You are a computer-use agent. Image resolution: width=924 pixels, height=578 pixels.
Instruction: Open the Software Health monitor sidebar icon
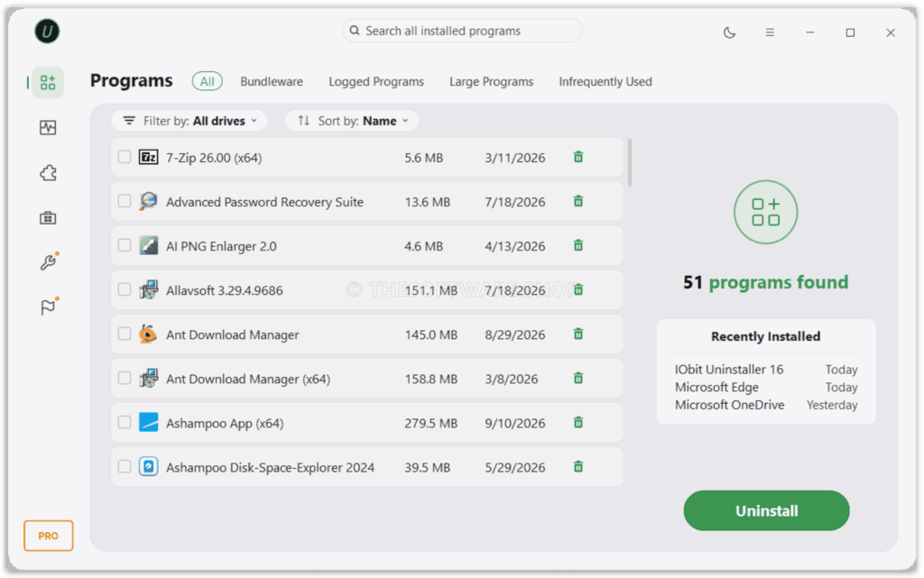point(48,128)
